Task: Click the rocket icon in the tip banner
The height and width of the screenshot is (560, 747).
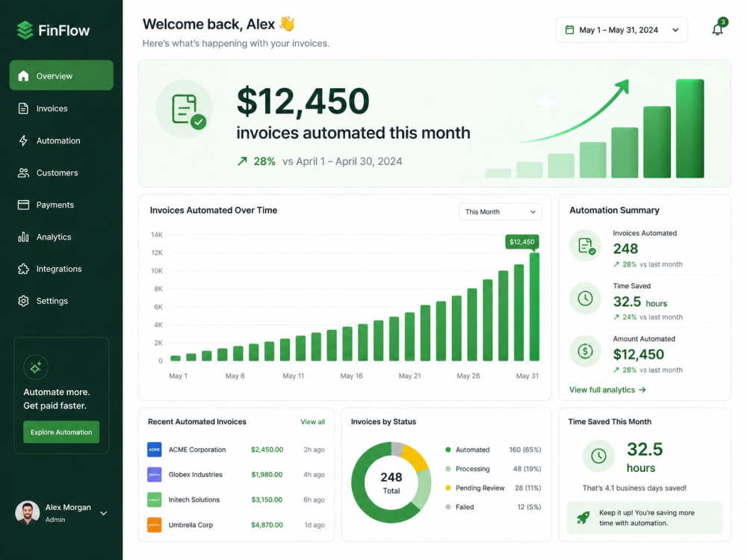Action: coord(583,517)
